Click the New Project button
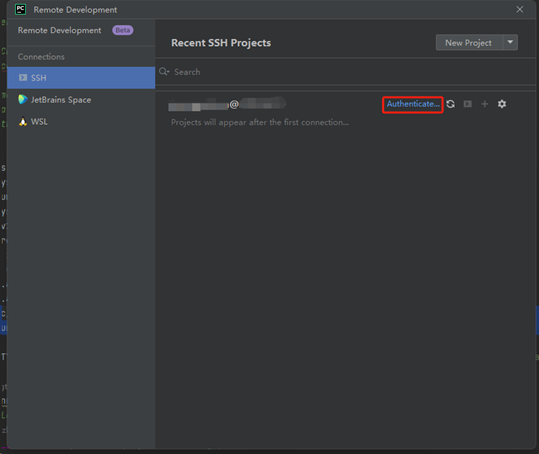Screen dimensions: 539x454 pos(469,43)
